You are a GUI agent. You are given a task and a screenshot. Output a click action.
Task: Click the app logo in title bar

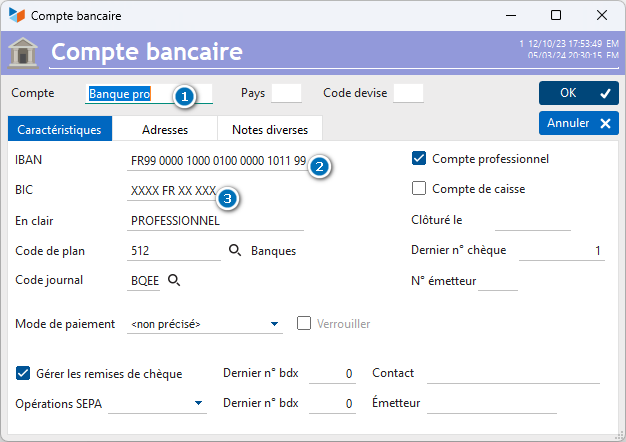[x=17, y=15]
